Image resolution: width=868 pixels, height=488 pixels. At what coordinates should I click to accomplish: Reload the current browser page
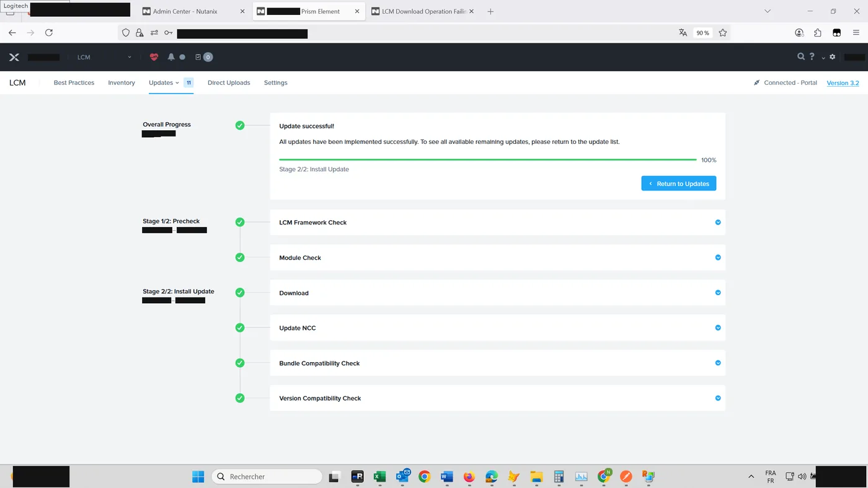pyautogui.click(x=49, y=33)
